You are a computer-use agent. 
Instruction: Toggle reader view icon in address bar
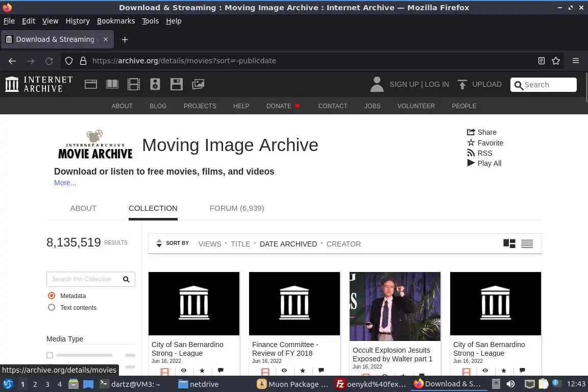click(x=541, y=61)
